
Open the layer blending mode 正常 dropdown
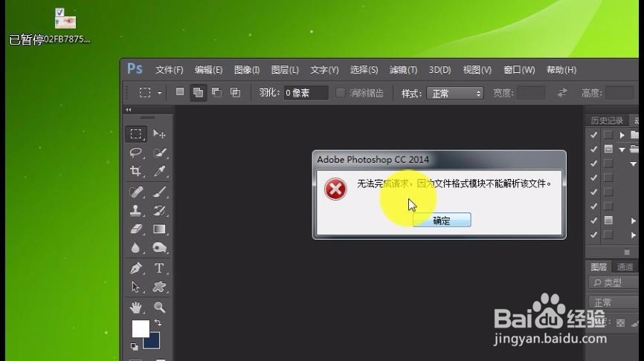click(614, 302)
